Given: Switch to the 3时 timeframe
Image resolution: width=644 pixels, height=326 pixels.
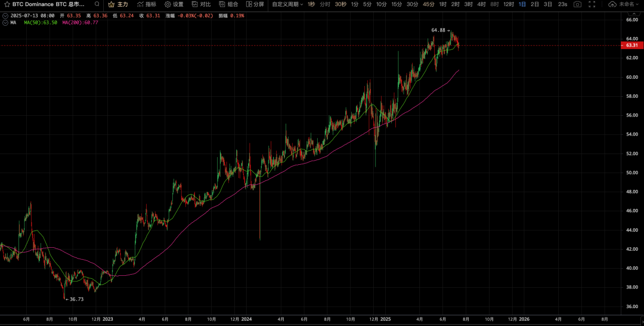Looking at the screenshot, I should (469, 5).
